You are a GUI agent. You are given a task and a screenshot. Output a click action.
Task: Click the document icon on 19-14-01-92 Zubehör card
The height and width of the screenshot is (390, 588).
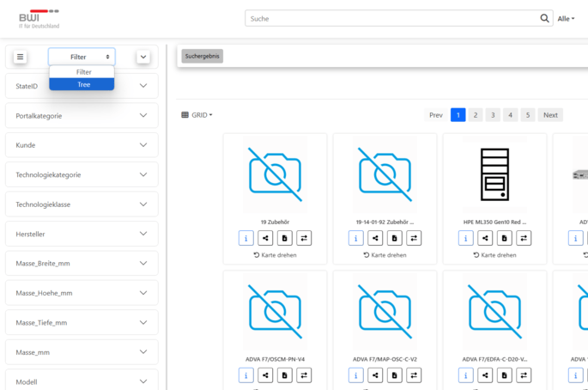coord(395,238)
